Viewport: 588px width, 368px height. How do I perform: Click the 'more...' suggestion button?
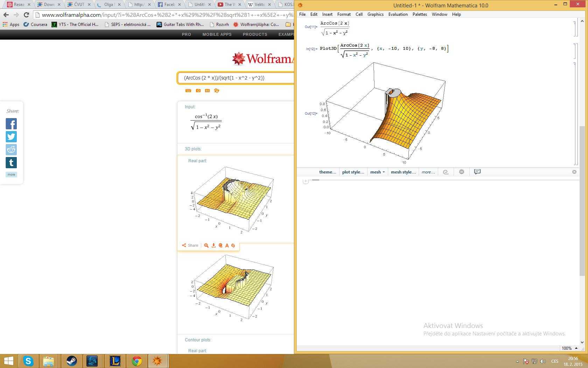pos(428,172)
